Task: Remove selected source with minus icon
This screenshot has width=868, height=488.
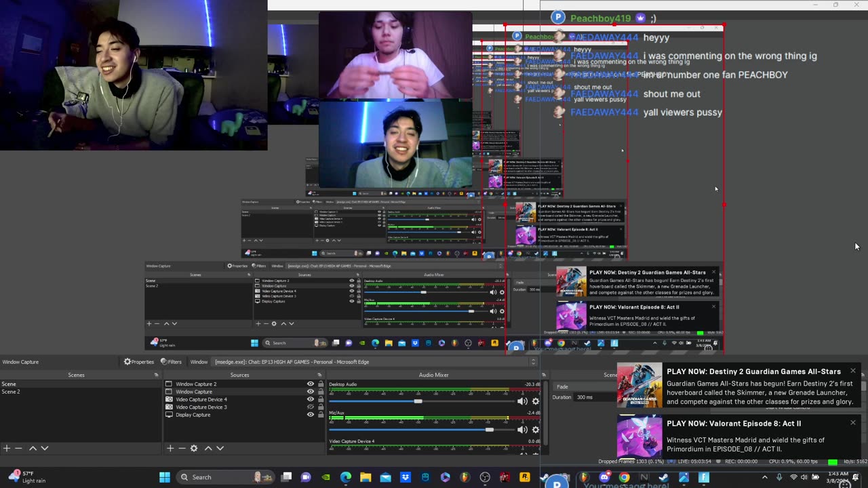Action: 182,448
